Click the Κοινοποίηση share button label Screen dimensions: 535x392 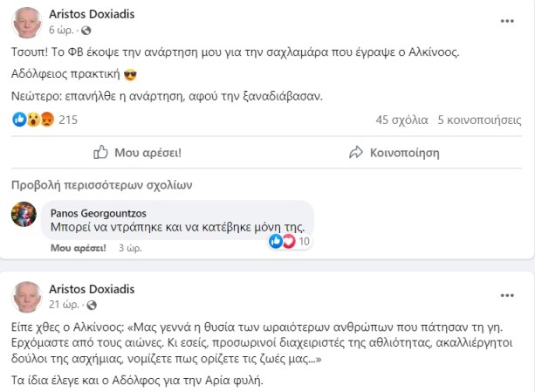coord(404,152)
